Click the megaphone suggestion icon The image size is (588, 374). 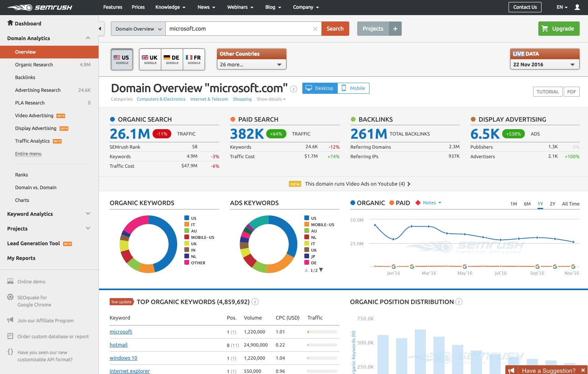tap(511, 370)
